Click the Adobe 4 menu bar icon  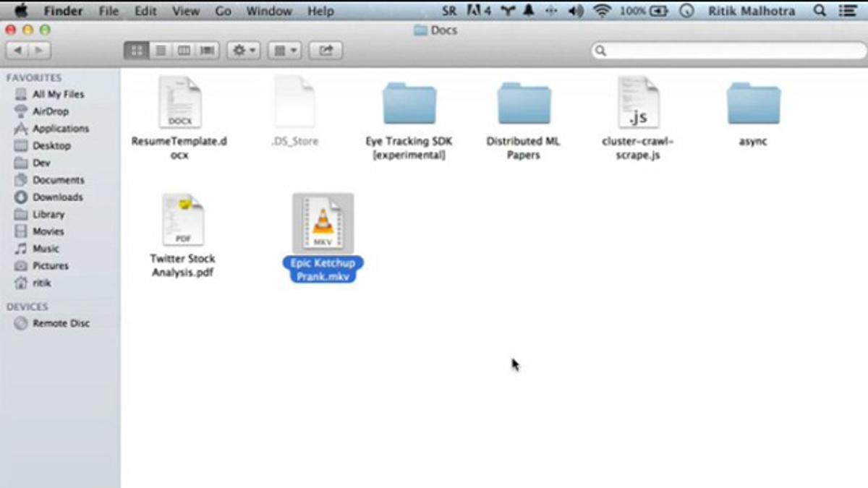[x=478, y=11]
